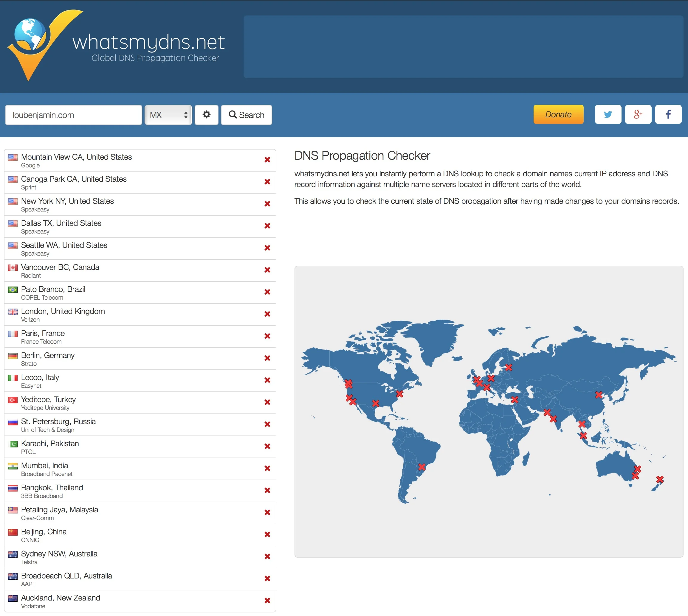Click red X status for Petaling Jaya
Screen dimensions: 688x616
click(267, 512)
